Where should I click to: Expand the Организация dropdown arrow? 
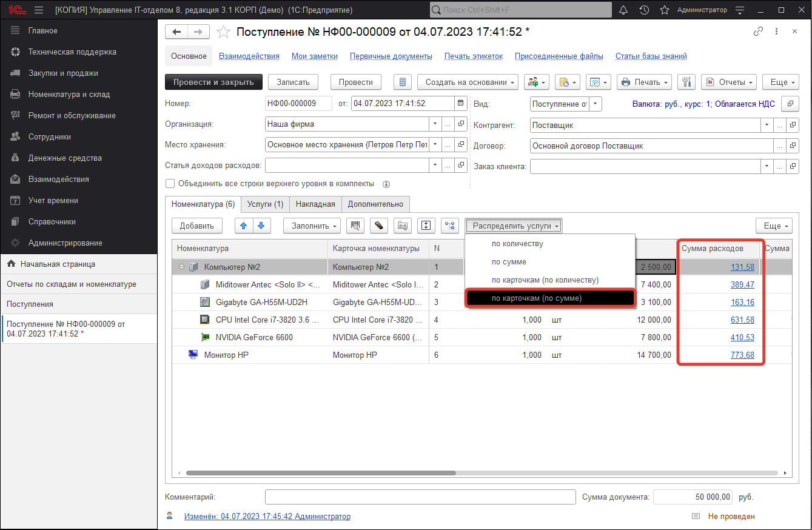click(435, 124)
